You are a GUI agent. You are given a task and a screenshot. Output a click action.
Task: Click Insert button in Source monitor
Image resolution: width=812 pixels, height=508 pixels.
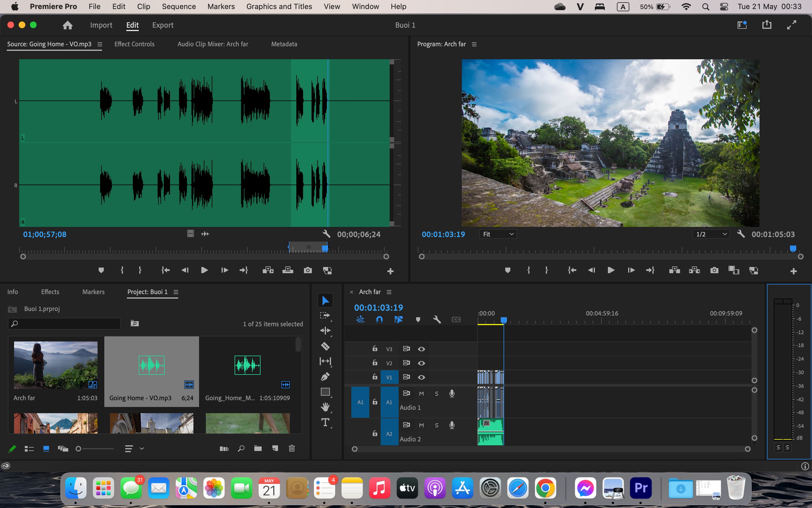pos(268,270)
